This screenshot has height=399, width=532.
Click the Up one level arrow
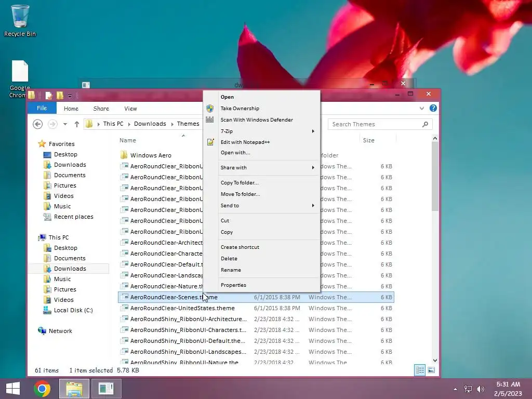tap(77, 124)
